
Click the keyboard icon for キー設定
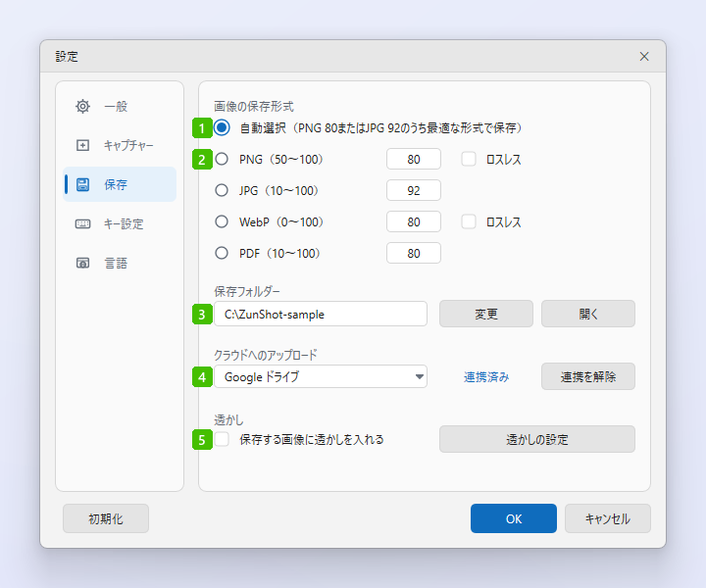point(82,223)
